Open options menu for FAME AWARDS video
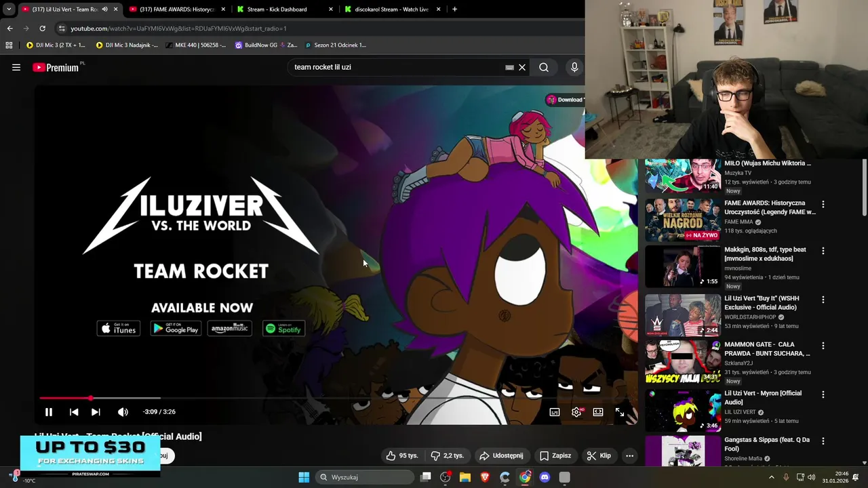The width and height of the screenshot is (868, 488). [823, 204]
